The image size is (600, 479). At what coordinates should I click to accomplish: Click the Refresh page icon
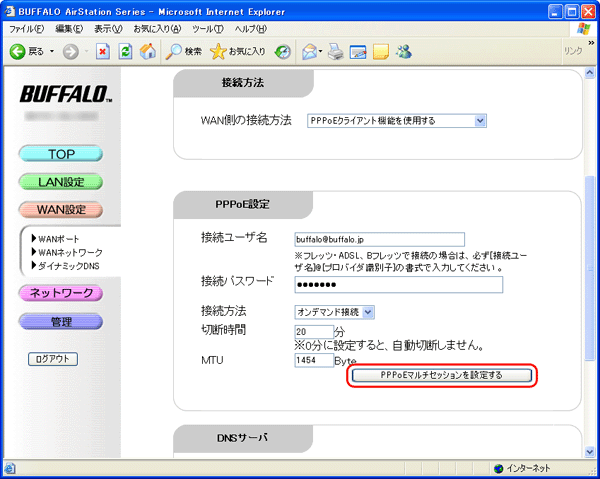(x=125, y=52)
